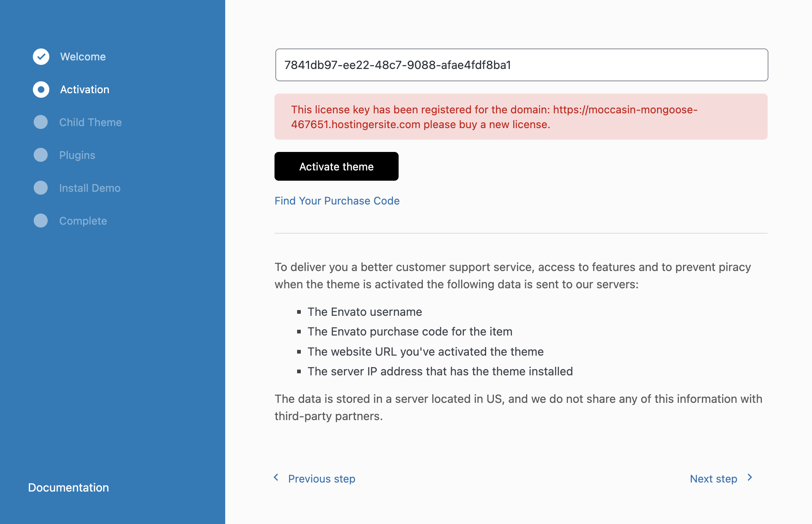The height and width of the screenshot is (524, 812).
Task: Click the Child Theme step circle
Action: 41,122
